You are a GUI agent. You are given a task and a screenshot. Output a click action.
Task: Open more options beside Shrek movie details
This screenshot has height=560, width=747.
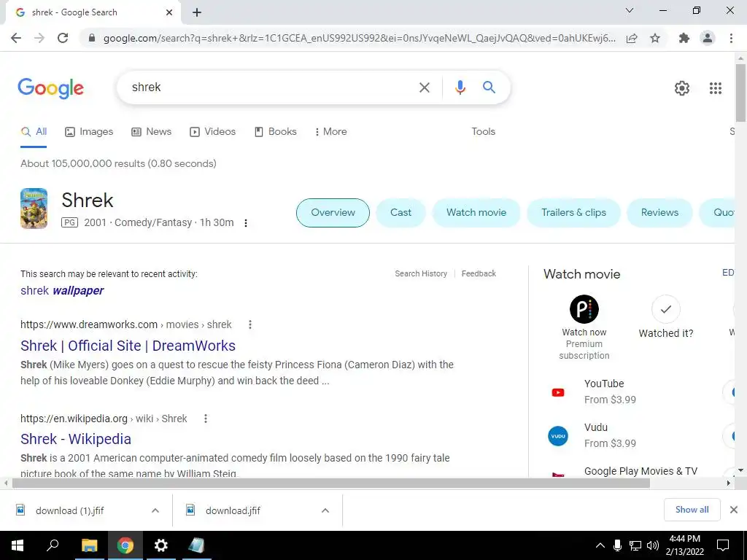coord(246,223)
